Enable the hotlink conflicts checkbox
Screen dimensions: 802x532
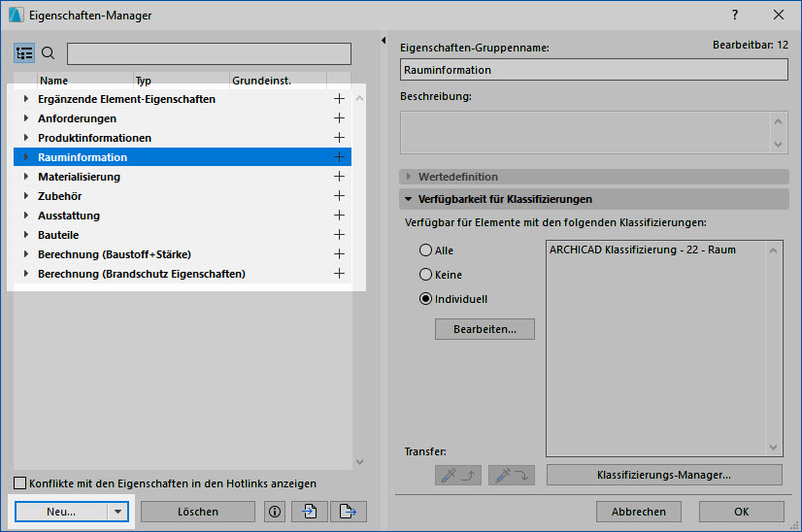(20, 483)
